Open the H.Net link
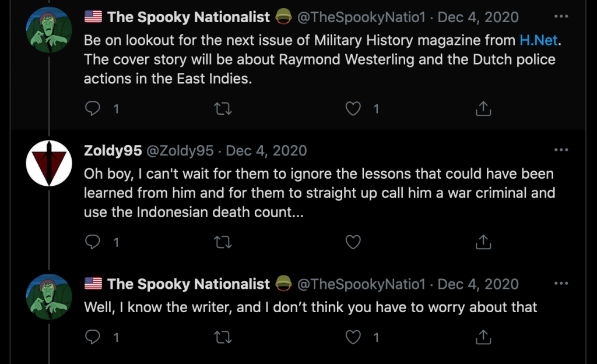 pos(539,40)
